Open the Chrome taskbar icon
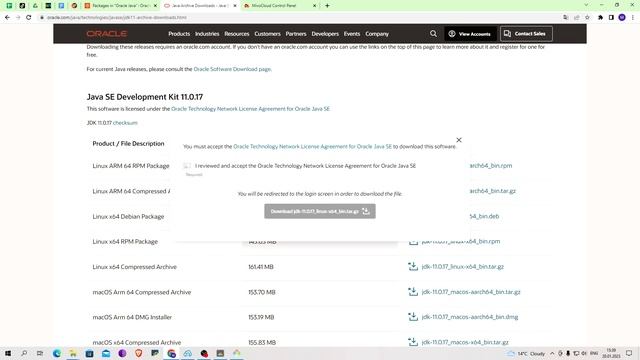 171,353
